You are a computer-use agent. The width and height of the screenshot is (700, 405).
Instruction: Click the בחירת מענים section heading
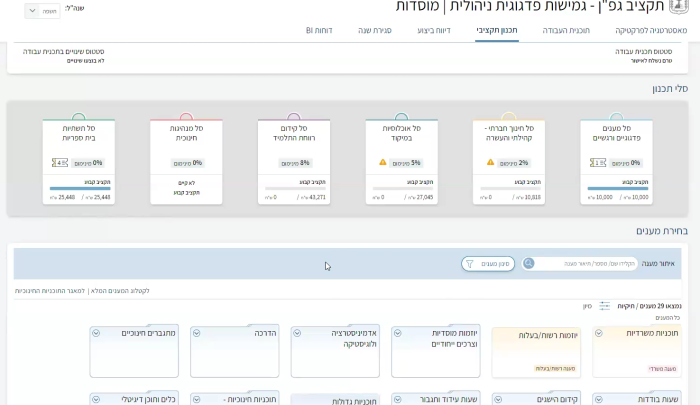pyautogui.click(x=662, y=231)
